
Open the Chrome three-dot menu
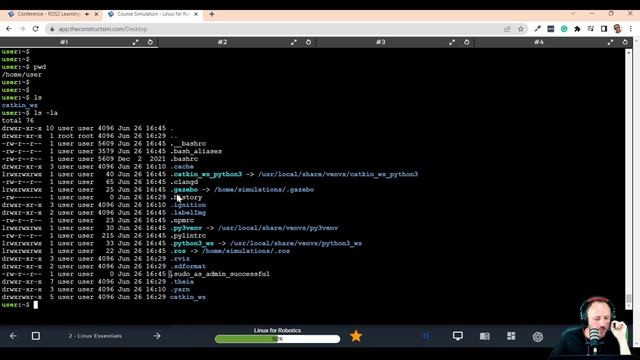pyautogui.click(x=631, y=29)
